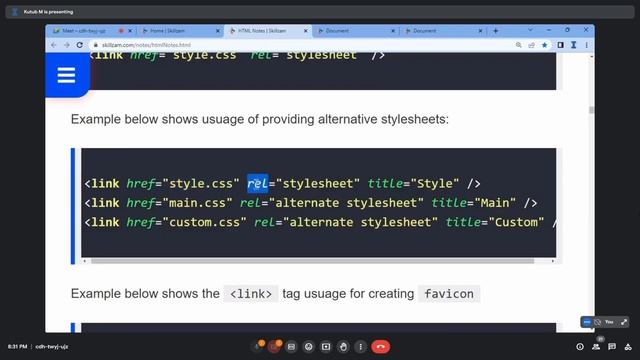Open the tab search dropdown chevron
The image size is (640, 360).
click(530, 30)
